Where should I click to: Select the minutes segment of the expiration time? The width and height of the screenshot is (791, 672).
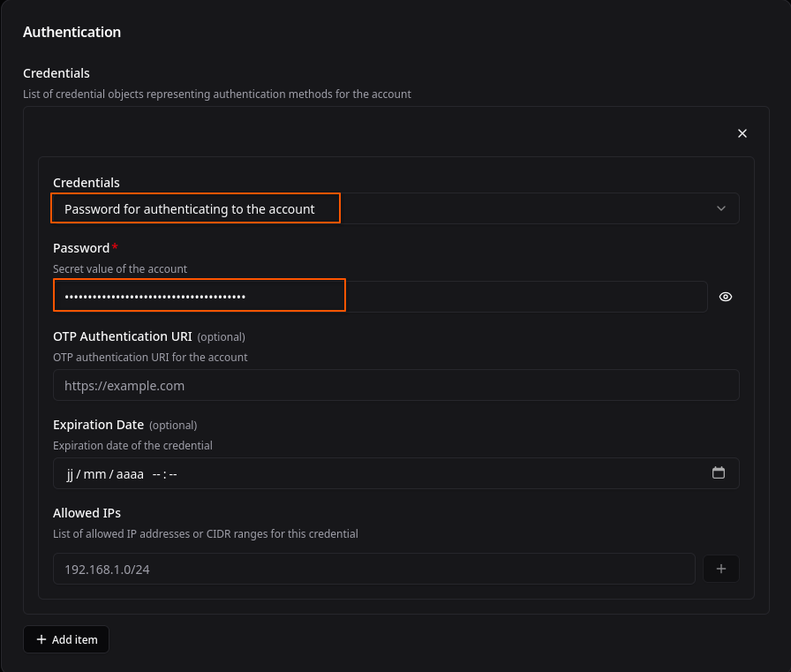pos(173,474)
